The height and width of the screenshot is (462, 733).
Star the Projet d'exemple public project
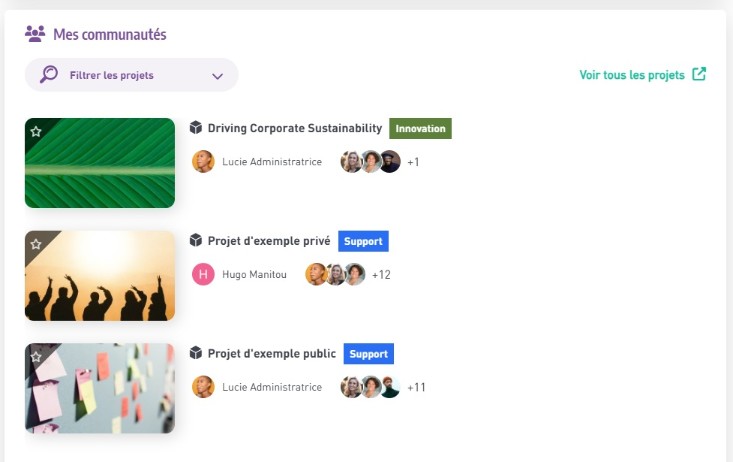36,357
